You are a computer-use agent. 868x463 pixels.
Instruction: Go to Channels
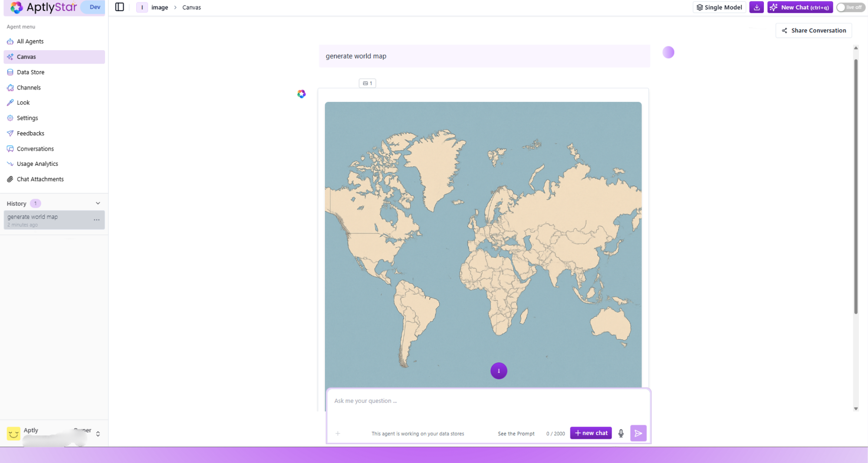[x=54, y=87]
